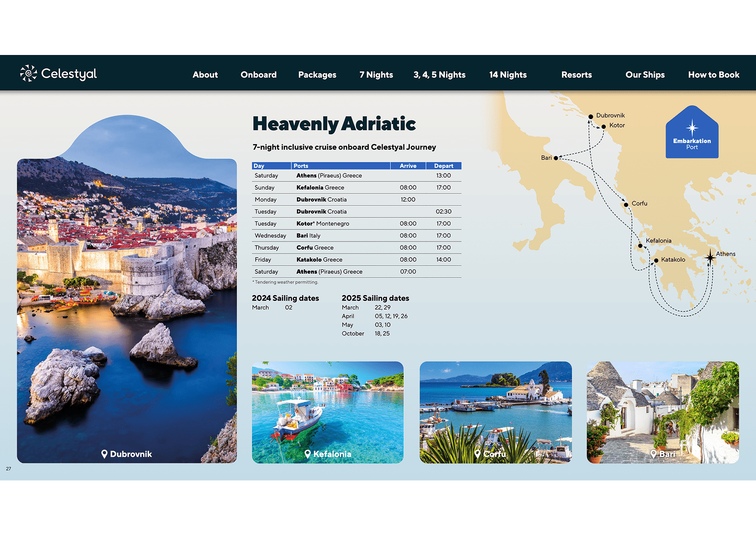756x535 pixels.
Task: Click the location pin beside Bari caption
Action: click(654, 454)
